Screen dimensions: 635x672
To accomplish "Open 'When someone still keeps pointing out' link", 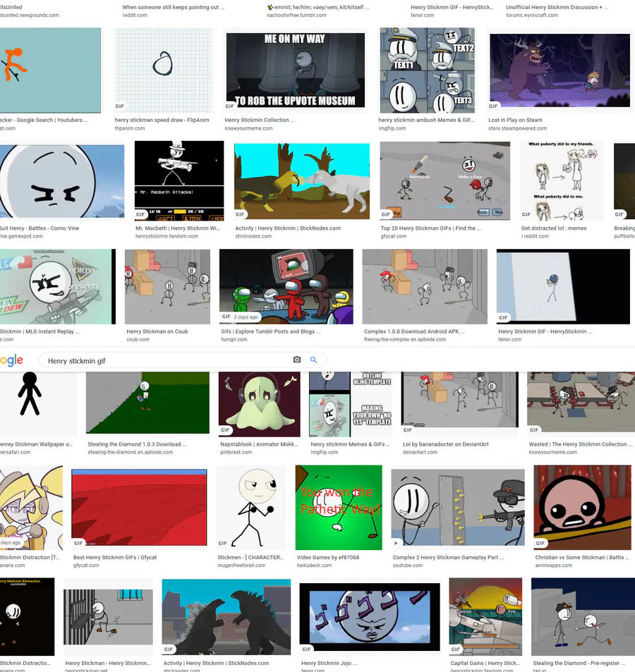I will (174, 7).
